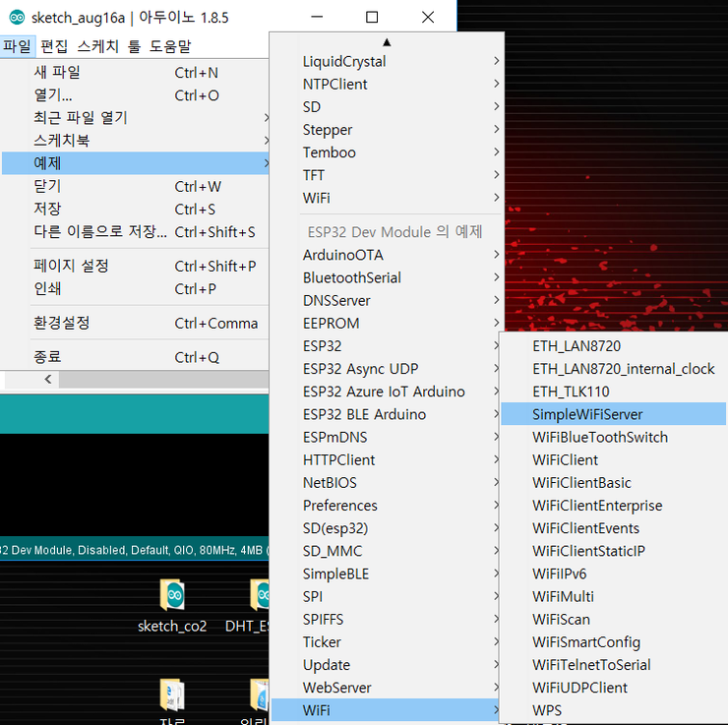Open the 스케치 menu
728x725 pixels.
coord(98,46)
